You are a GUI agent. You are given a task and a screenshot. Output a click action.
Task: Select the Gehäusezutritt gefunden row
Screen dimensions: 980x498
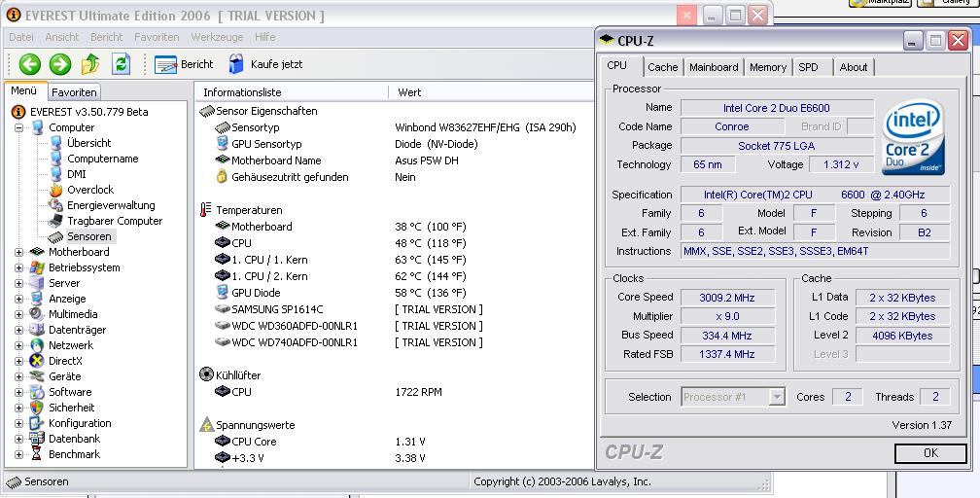pyautogui.click(x=394, y=177)
